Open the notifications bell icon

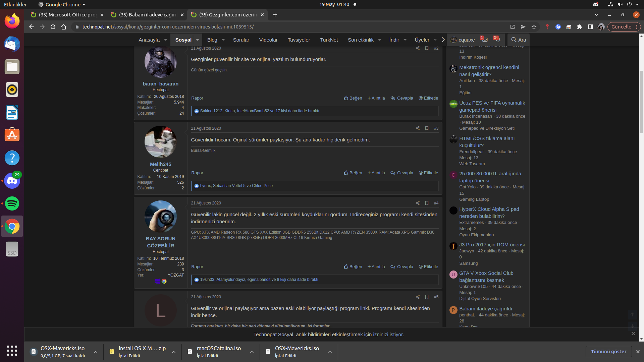(498, 40)
